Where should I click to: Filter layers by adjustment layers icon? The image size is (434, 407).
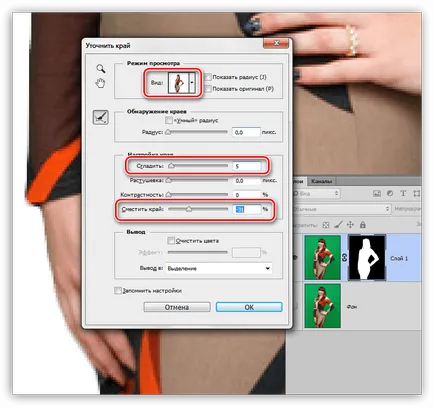point(390,193)
